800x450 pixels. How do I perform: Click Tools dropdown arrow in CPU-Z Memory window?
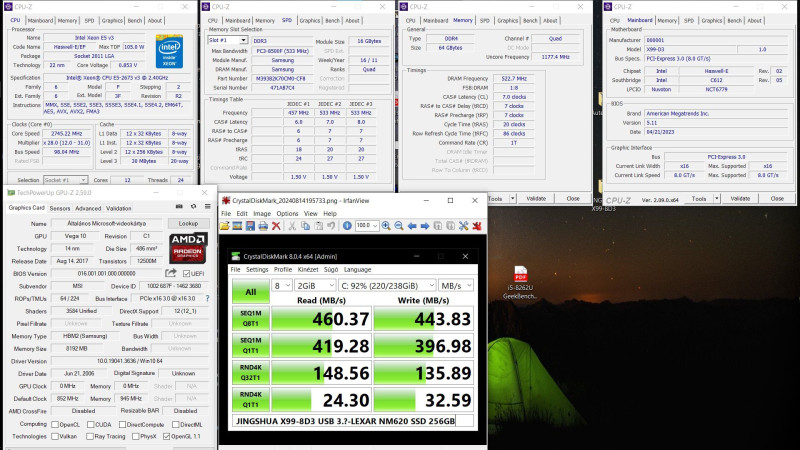[512, 198]
